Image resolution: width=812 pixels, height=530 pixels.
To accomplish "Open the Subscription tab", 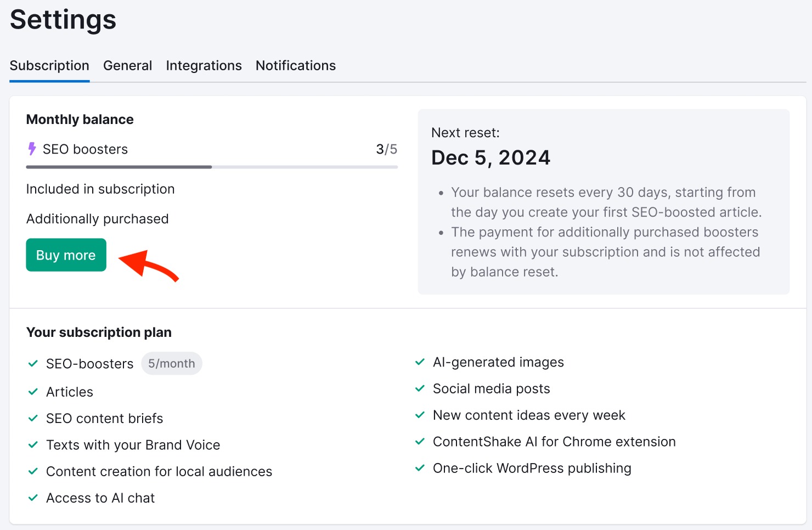I will 49,66.
